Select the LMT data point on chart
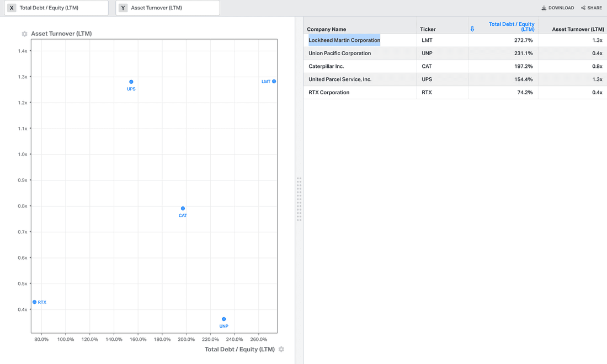Image resolution: width=607 pixels, height=364 pixels. (x=274, y=81)
